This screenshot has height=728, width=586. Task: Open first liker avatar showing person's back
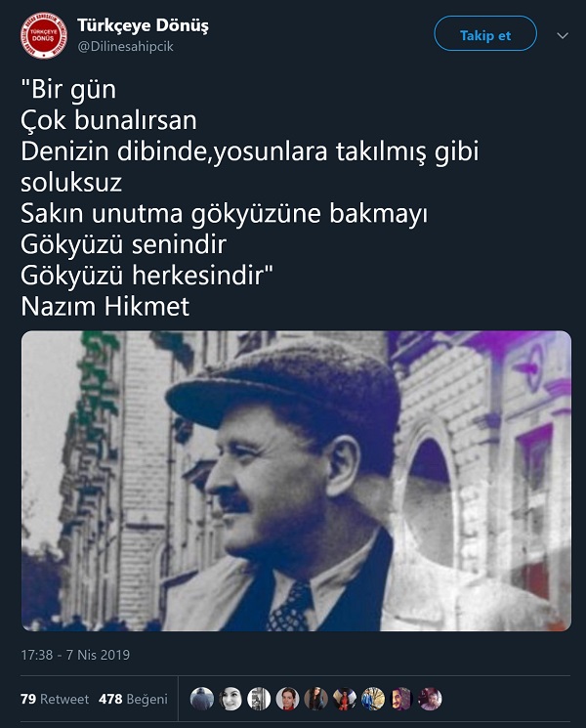pyautogui.click(x=202, y=699)
